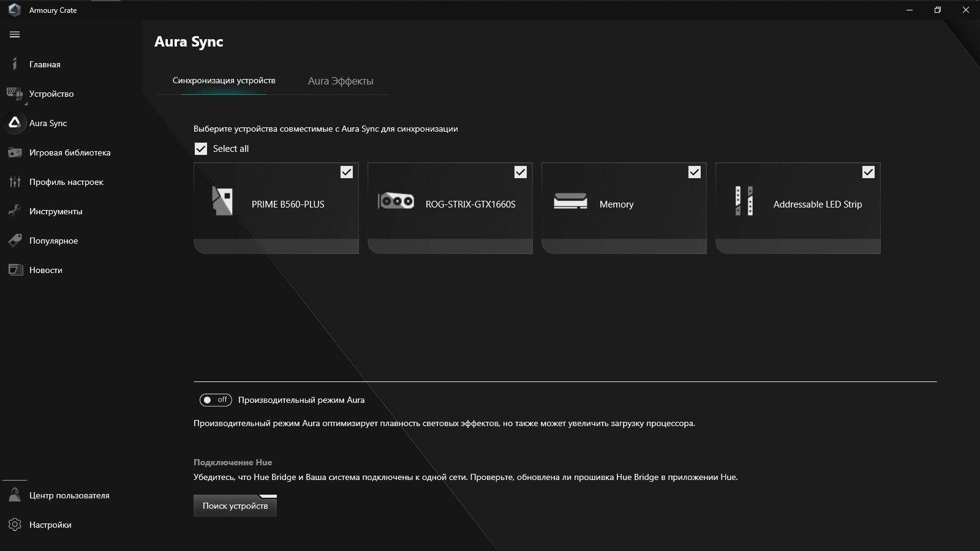Click the Игровая библиотека gamepad icon
The width and height of the screenshot is (980, 551).
[x=15, y=152]
